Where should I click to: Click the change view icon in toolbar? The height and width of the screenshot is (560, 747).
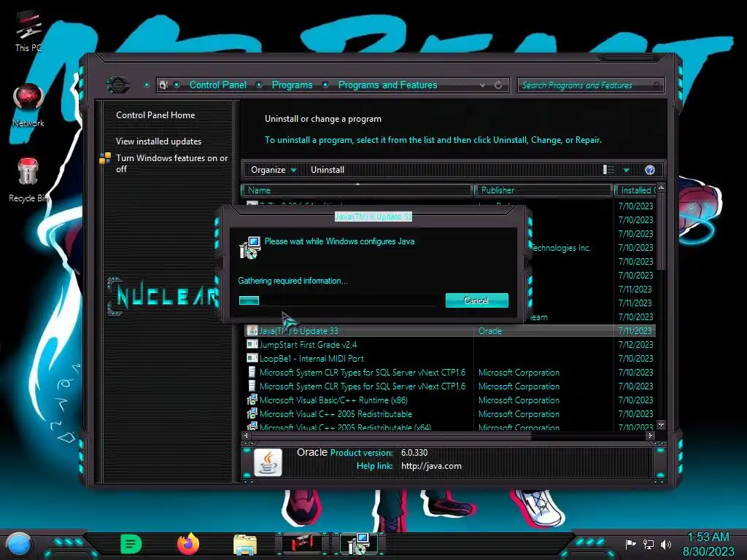click(x=608, y=170)
